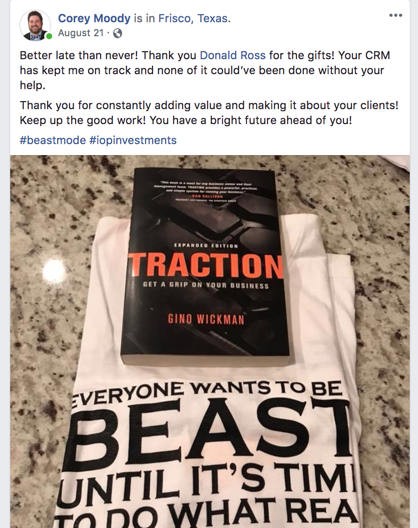Click the August 21 post timestamp

[x=81, y=33]
